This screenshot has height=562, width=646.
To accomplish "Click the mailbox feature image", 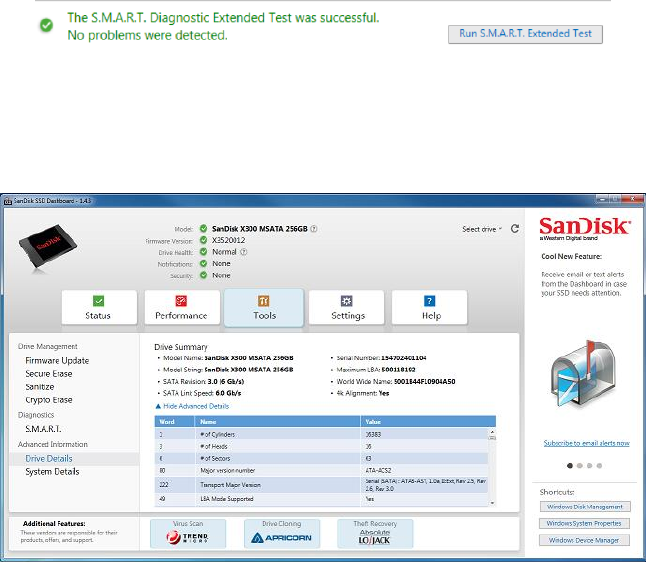I will pos(583,375).
